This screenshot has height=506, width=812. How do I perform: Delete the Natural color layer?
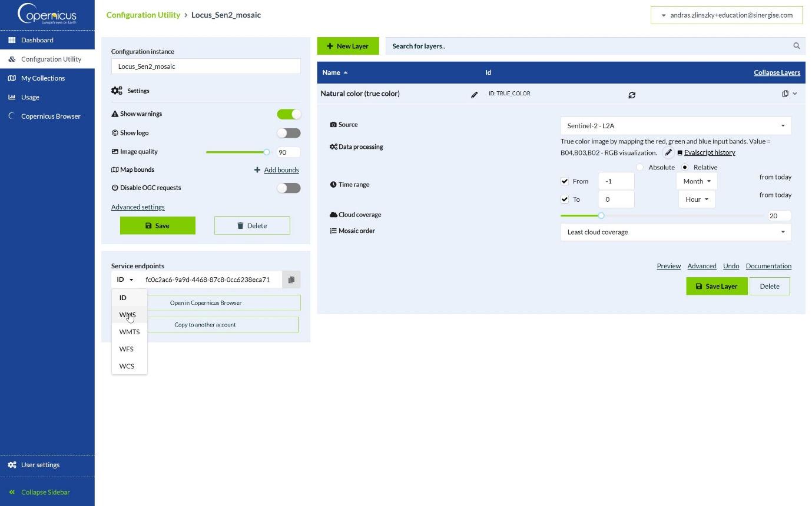770,287
